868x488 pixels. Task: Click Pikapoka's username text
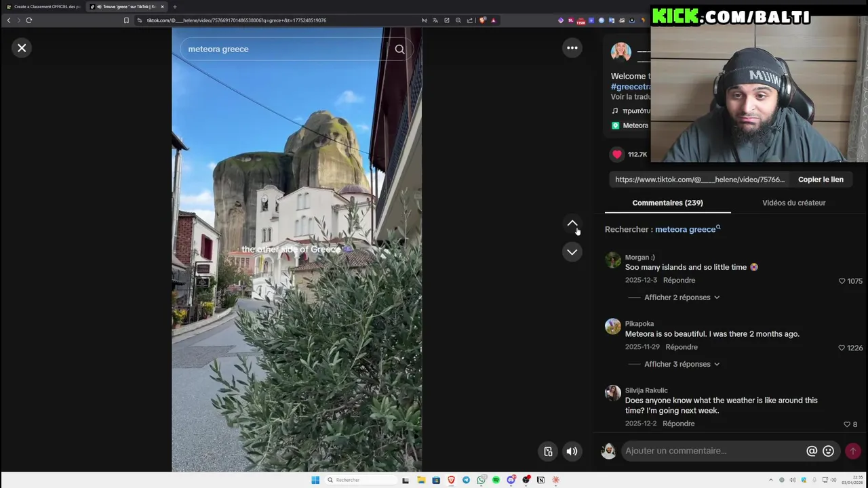(x=639, y=324)
